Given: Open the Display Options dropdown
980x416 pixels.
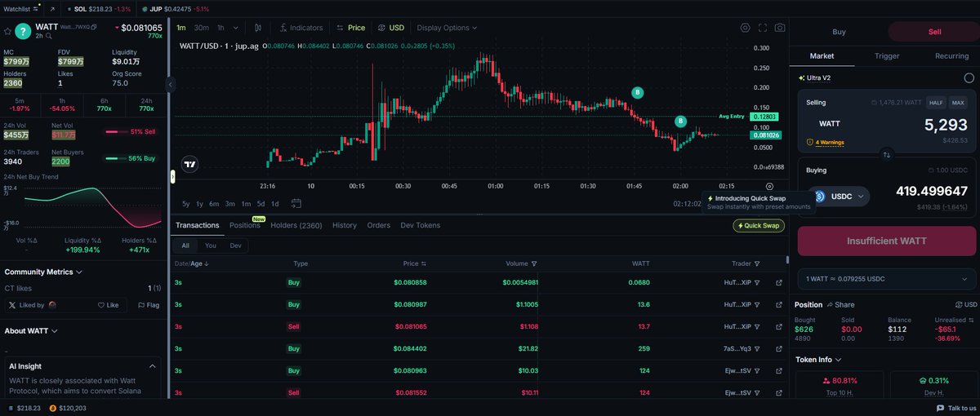Looking at the screenshot, I should (x=448, y=28).
